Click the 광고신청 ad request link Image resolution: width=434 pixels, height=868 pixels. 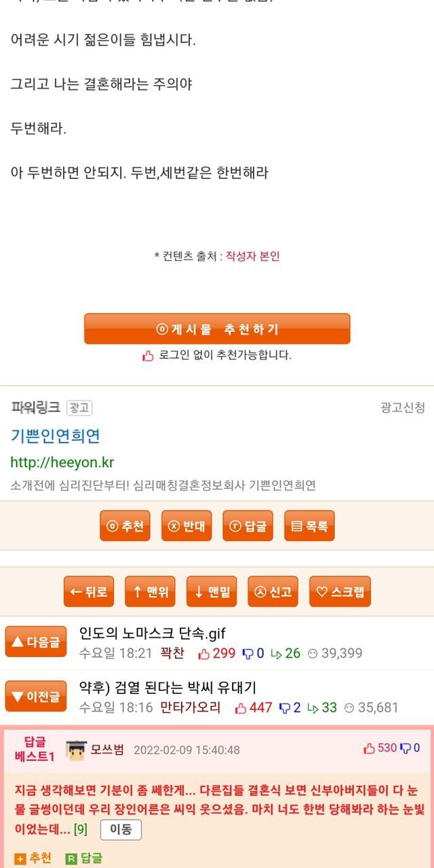pos(403,408)
